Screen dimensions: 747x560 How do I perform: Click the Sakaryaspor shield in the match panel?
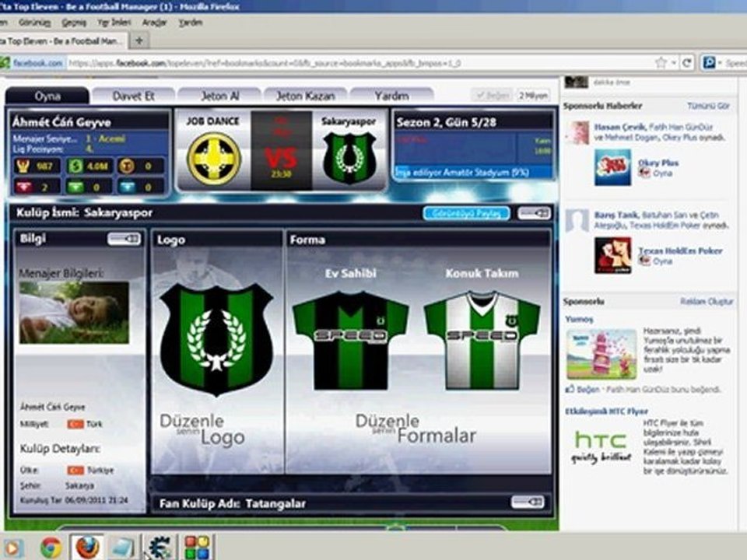tap(349, 158)
